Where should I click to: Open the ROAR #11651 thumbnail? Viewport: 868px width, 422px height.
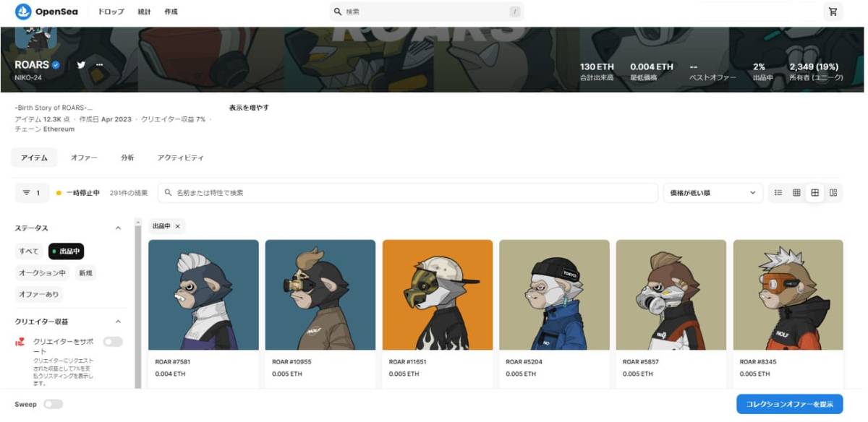tap(437, 295)
